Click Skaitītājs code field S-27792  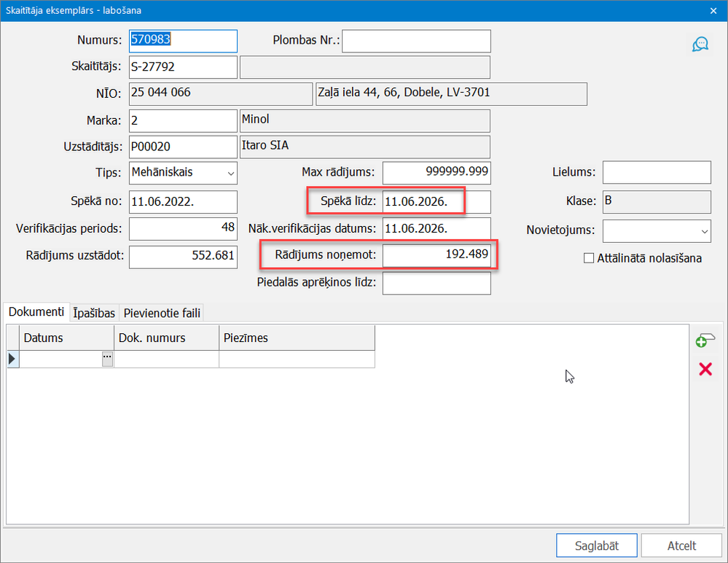(183, 67)
